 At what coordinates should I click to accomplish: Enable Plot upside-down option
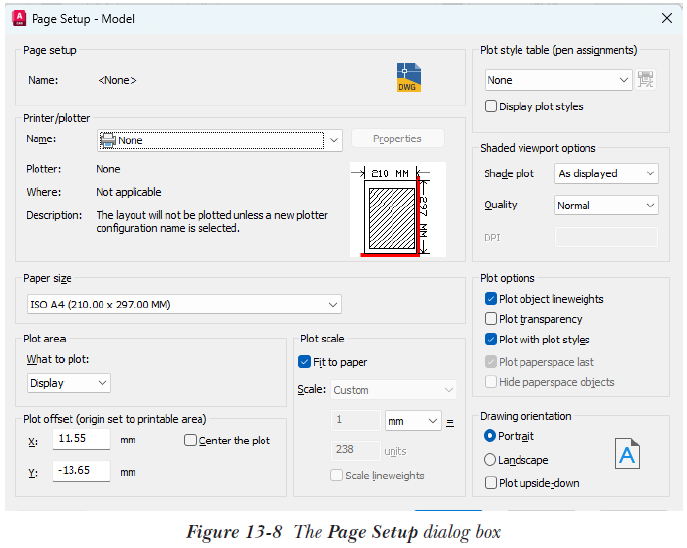[491, 483]
